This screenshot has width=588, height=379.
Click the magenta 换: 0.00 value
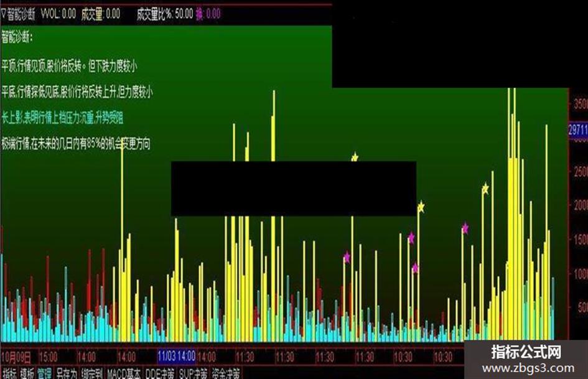[208, 14]
